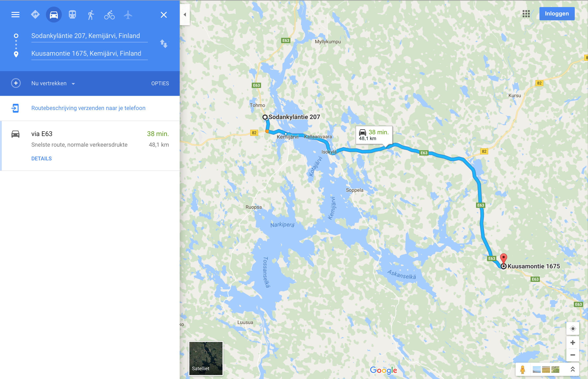Screen dimensions: 588x379
Task: Collapse the side panel with arrow
Action: click(185, 15)
